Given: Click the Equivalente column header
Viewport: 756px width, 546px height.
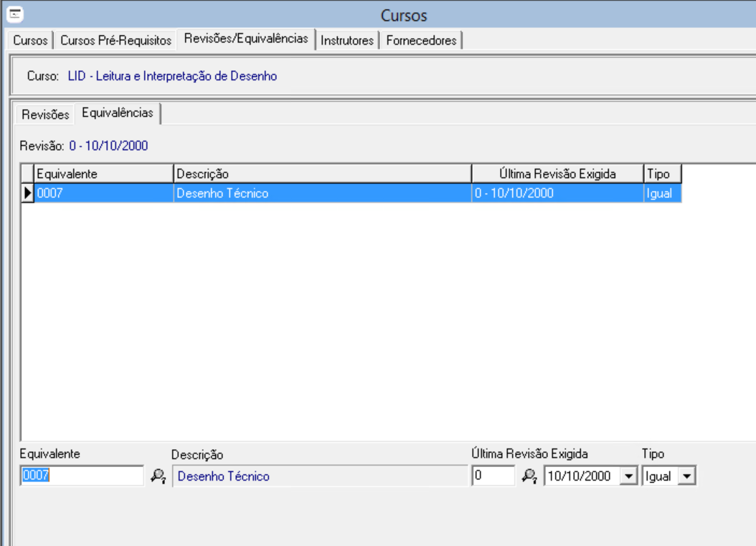Looking at the screenshot, I should coord(103,174).
